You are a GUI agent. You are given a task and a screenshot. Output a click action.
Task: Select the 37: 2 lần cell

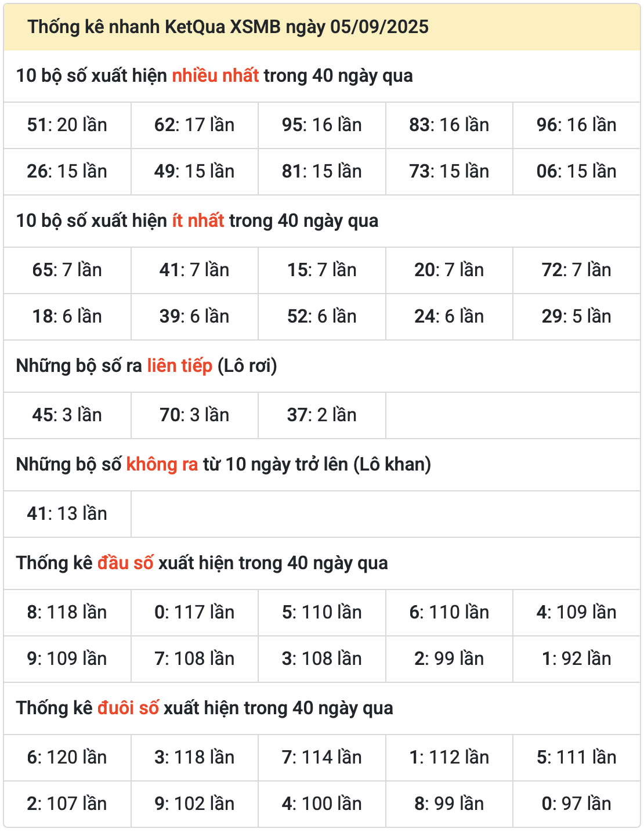coord(321,415)
